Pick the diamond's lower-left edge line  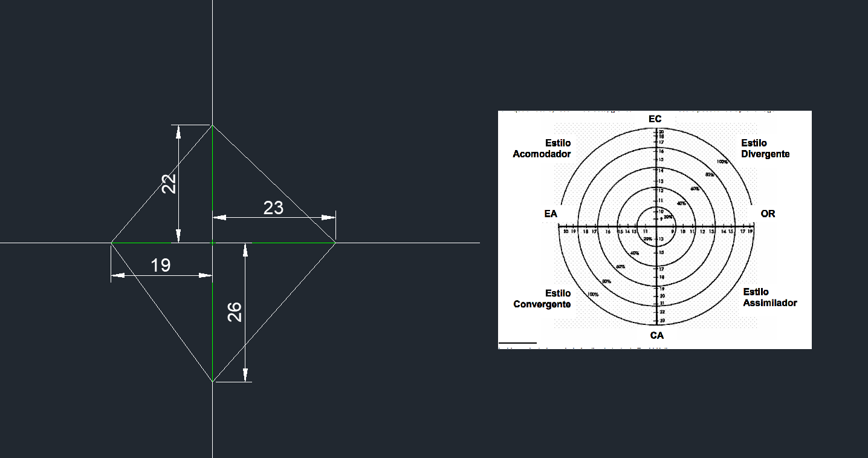tap(161, 312)
